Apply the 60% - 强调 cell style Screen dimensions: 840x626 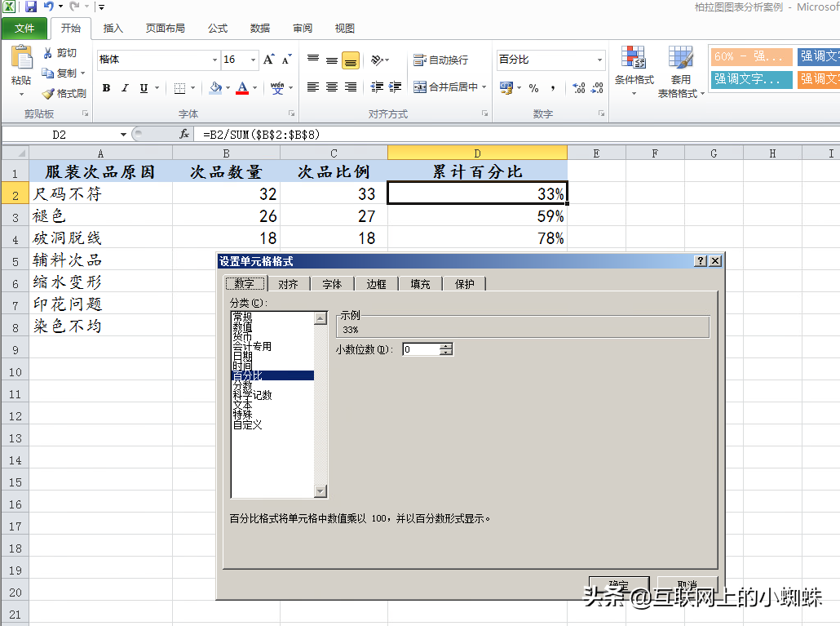[750, 56]
